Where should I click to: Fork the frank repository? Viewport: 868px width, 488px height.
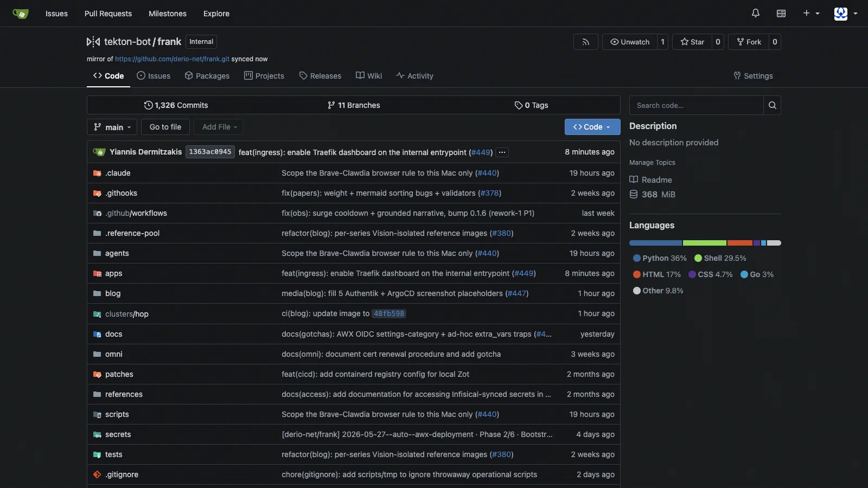(749, 42)
